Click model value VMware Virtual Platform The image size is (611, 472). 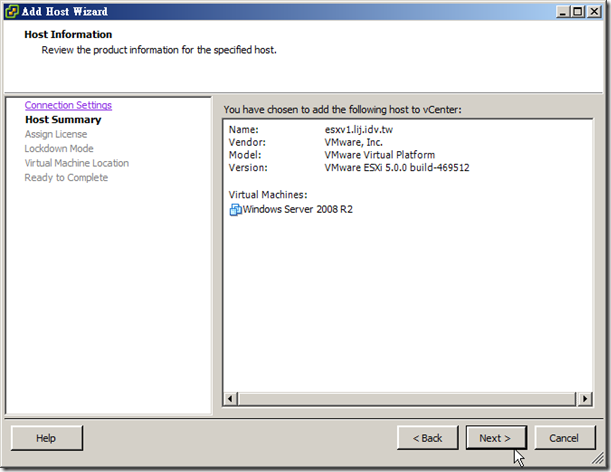380,155
